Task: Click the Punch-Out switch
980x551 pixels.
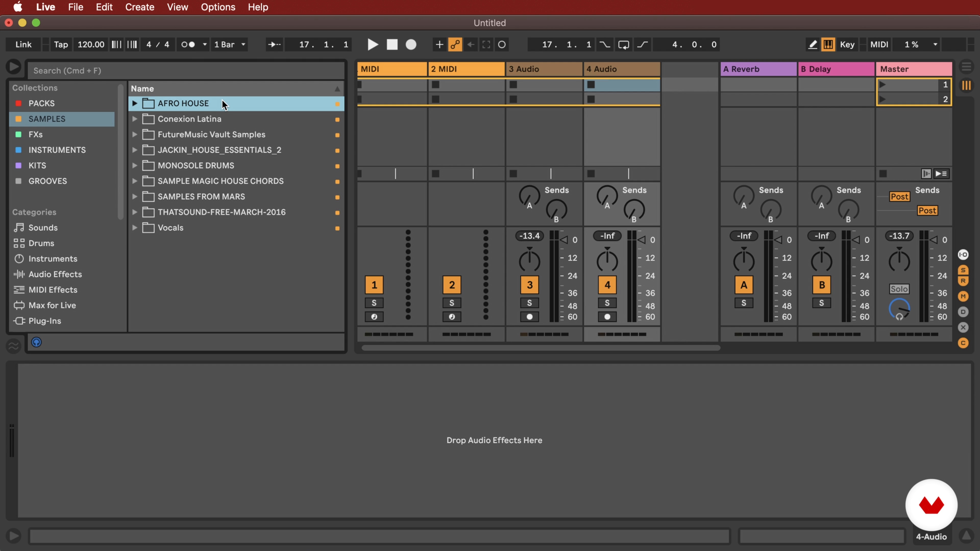Action: coord(643,44)
